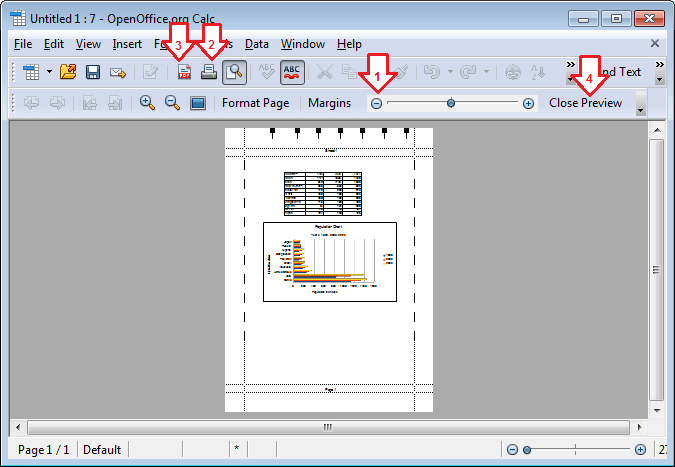Toggle Margins display in preview

(329, 103)
